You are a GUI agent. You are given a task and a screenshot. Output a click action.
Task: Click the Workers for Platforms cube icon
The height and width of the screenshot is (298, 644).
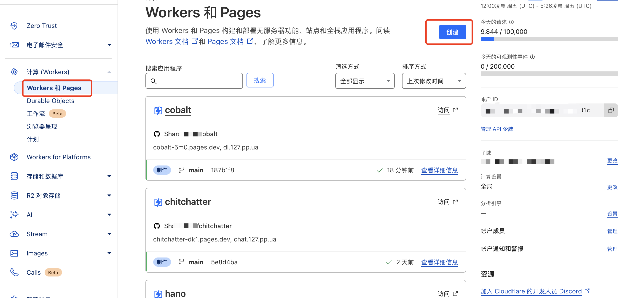point(14,157)
